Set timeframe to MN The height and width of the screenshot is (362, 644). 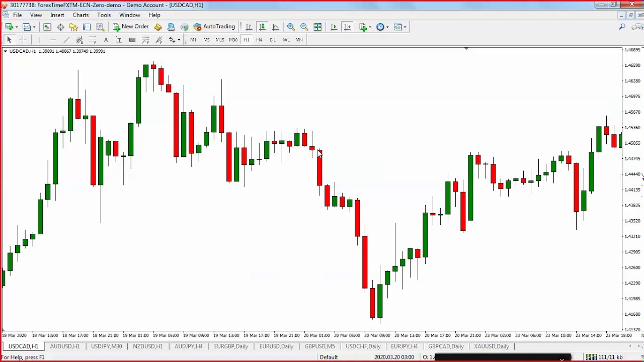299,40
